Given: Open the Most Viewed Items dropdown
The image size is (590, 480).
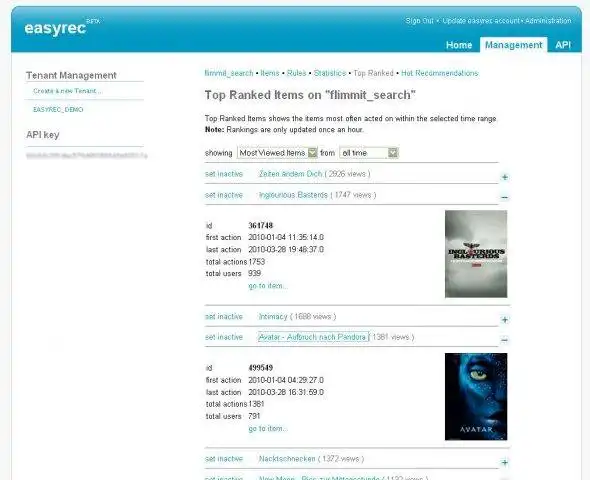Looking at the screenshot, I should [x=277, y=153].
